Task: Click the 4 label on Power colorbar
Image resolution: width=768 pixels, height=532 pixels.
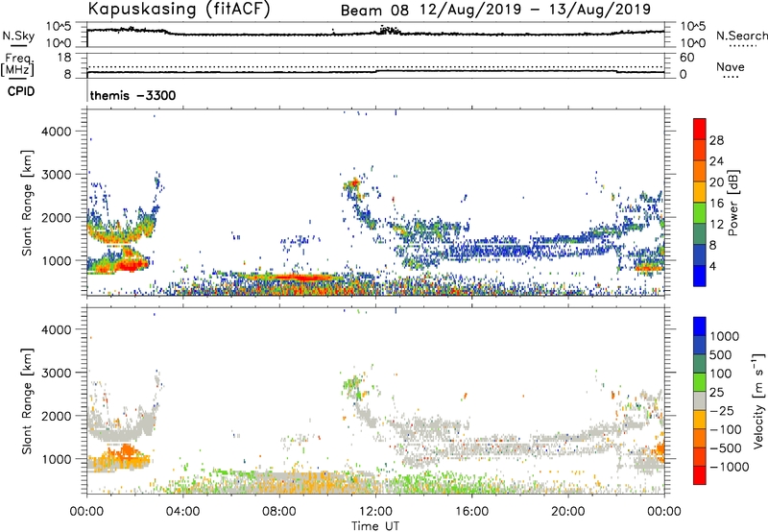Action: (x=712, y=266)
